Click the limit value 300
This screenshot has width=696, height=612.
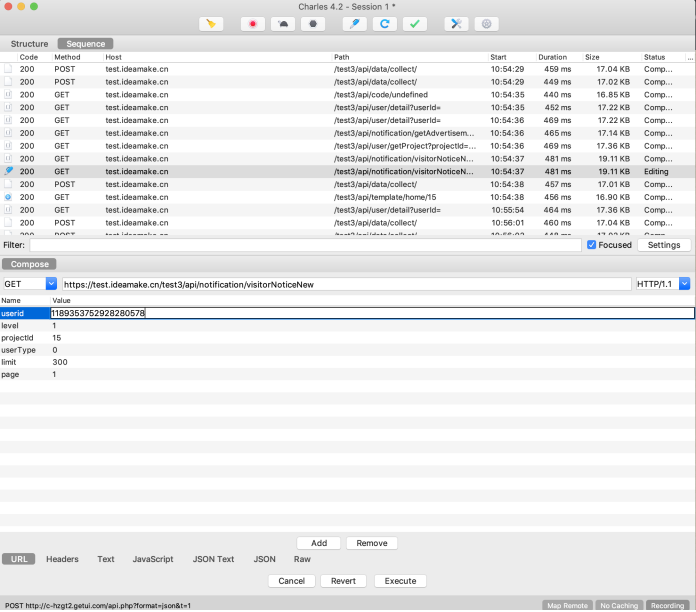point(60,362)
